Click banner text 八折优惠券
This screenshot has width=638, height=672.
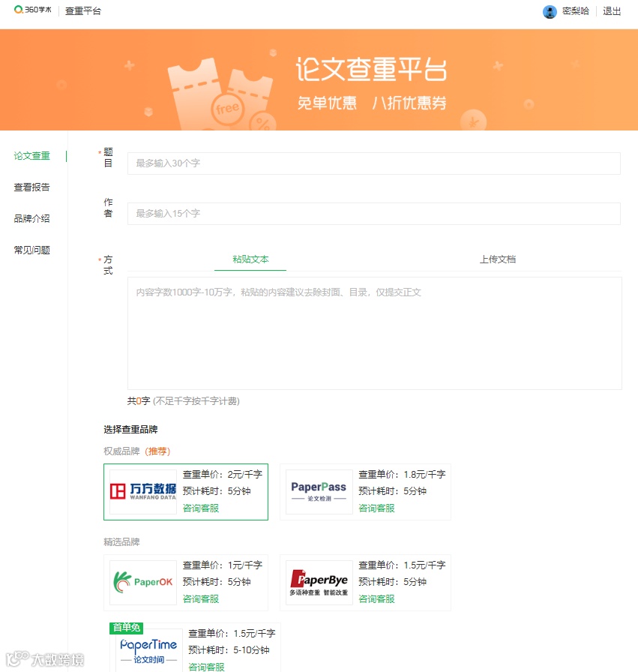[x=409, y=103]
